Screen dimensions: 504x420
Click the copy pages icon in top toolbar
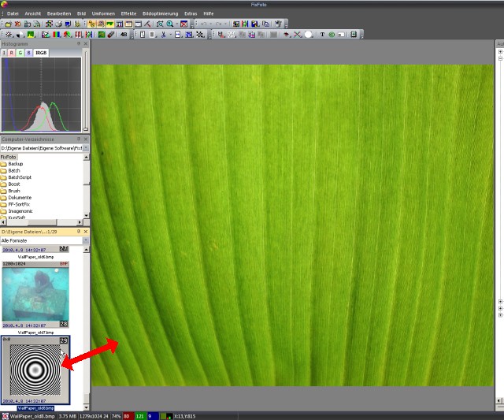coord(265,24)
